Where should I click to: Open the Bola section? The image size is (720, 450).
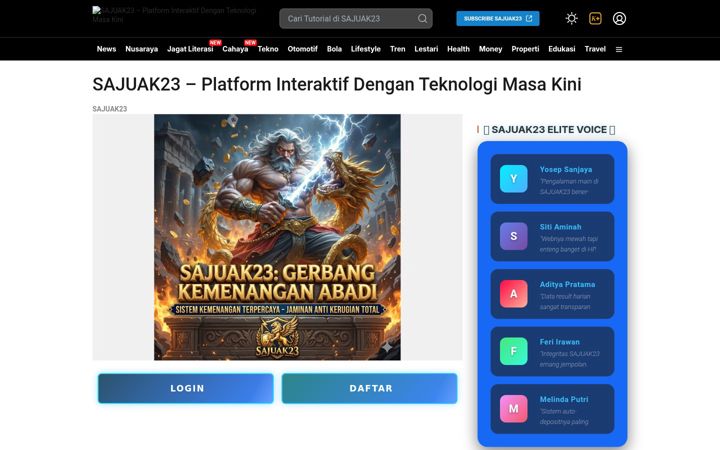click(334, 49)
